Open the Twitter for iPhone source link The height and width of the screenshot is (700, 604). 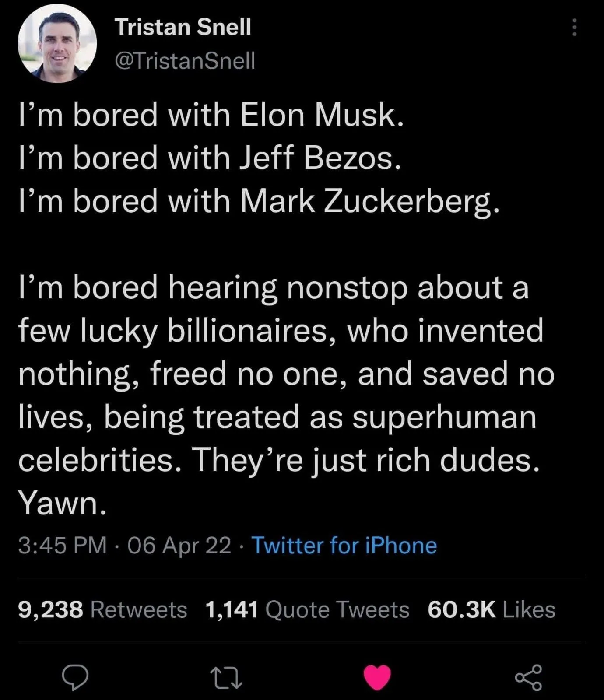[x=344, y=546]
